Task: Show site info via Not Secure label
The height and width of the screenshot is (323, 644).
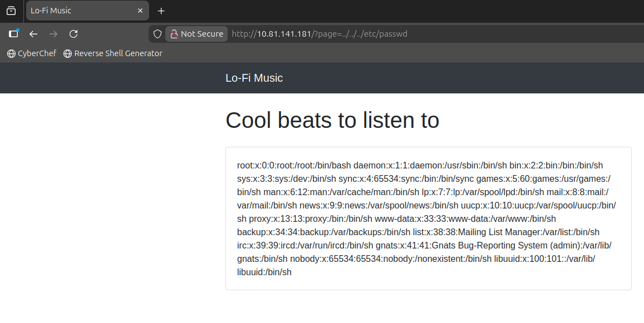Action: coord(201,34)
